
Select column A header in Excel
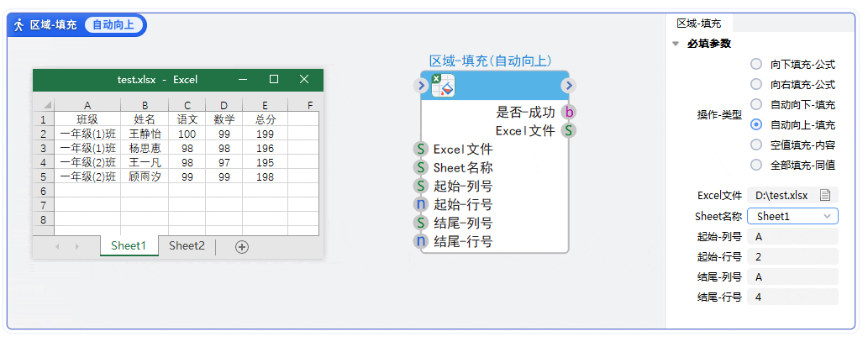(x=87, y=105)
